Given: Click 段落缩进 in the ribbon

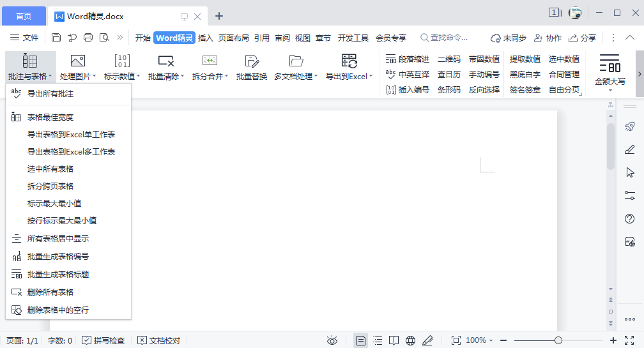Looking at the screenshot, I should (408, 59).
